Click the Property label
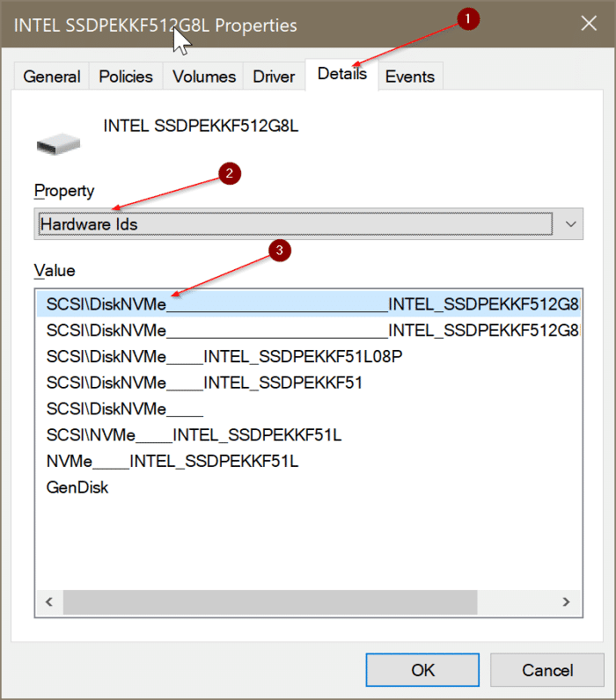616x700 pixels. [64, 191]
